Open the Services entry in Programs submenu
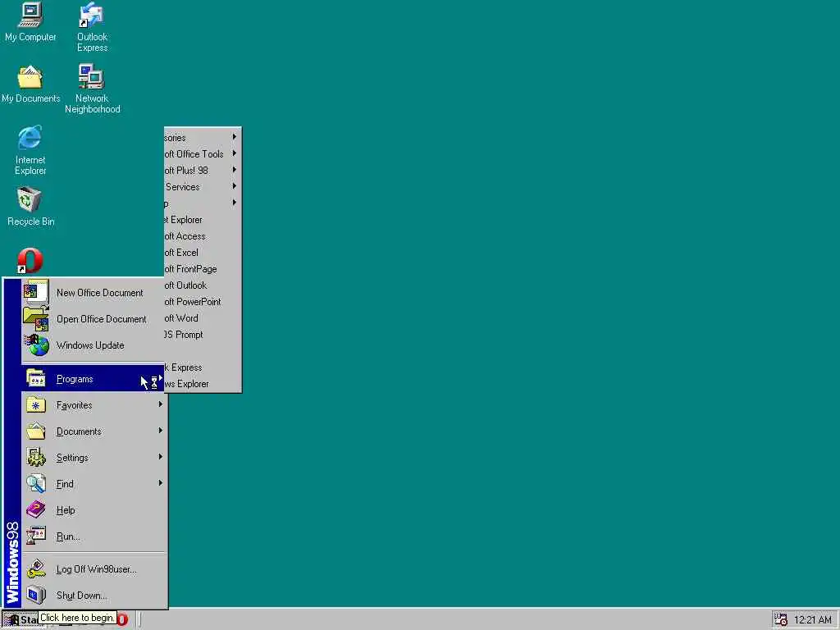The width and height of the screenshot is (840, 630). pyautogui.click(x=203, y=187)
